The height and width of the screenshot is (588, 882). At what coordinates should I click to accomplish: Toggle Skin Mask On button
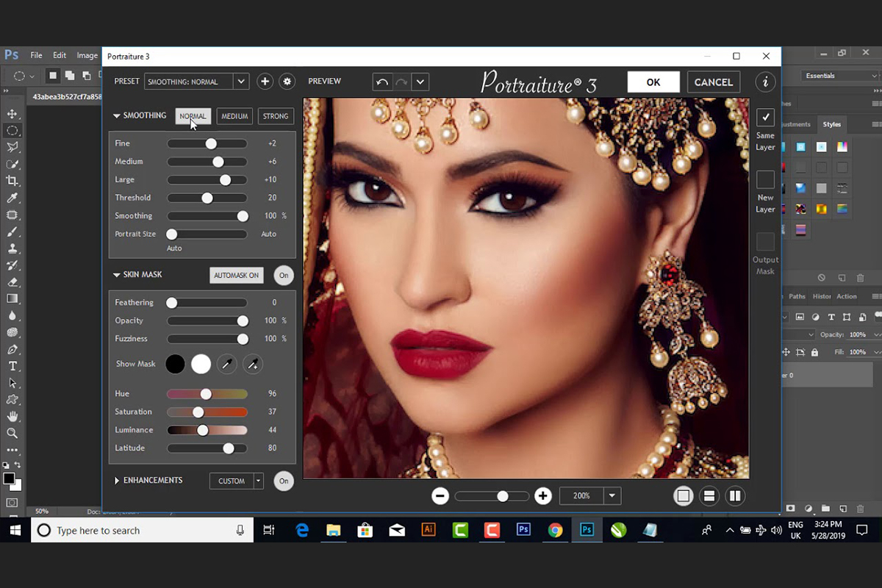(284, 276)
